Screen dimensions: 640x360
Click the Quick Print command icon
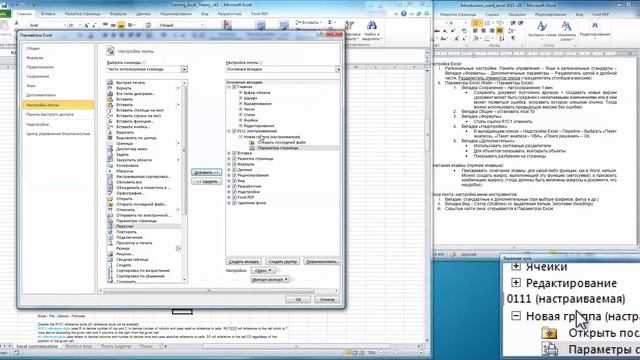tap(110, 82)
